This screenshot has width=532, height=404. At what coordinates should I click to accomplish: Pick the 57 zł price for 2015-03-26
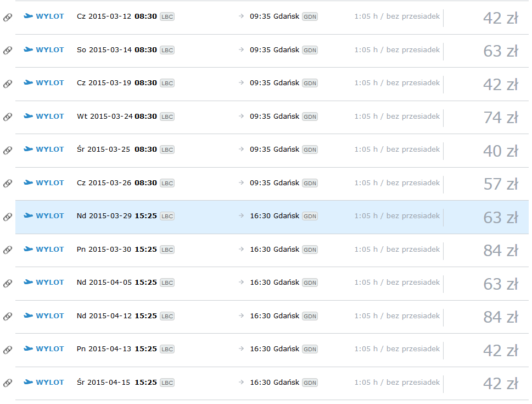tap(501, 185)
